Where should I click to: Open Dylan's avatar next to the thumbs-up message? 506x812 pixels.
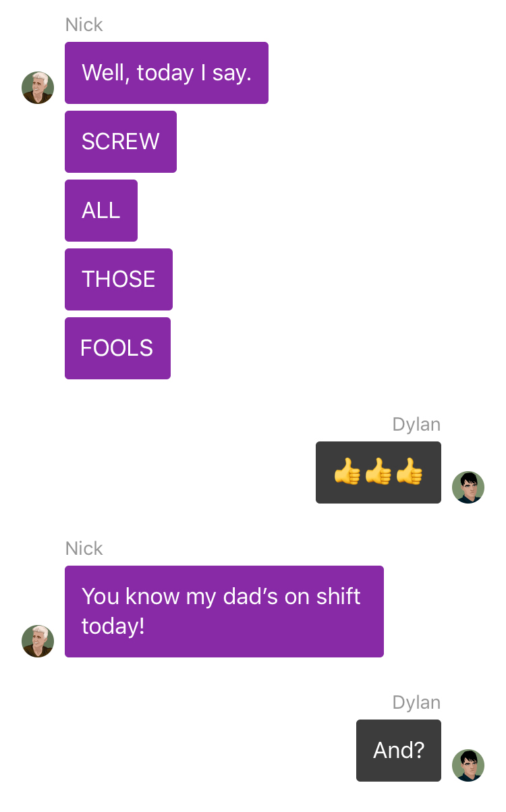468,487
